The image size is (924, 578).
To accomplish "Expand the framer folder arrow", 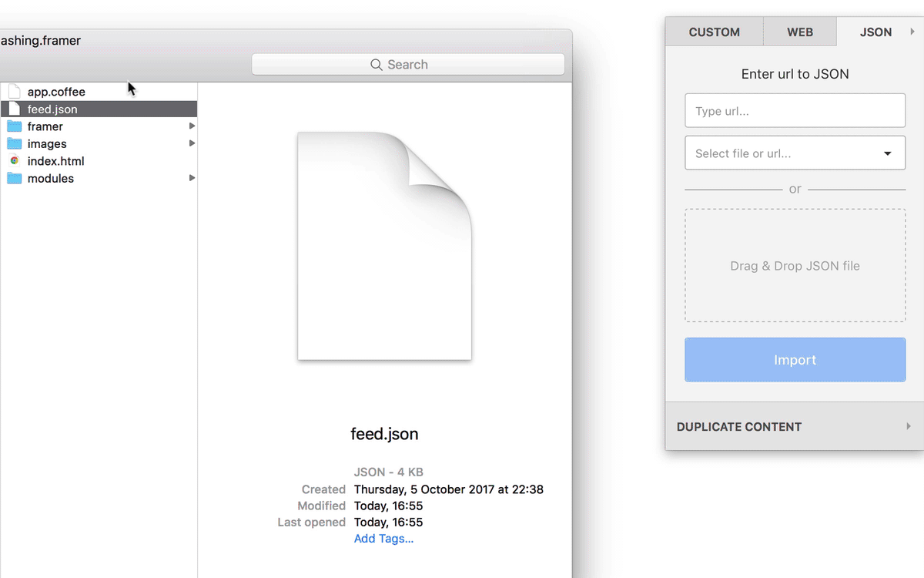I will click(192, 126).
